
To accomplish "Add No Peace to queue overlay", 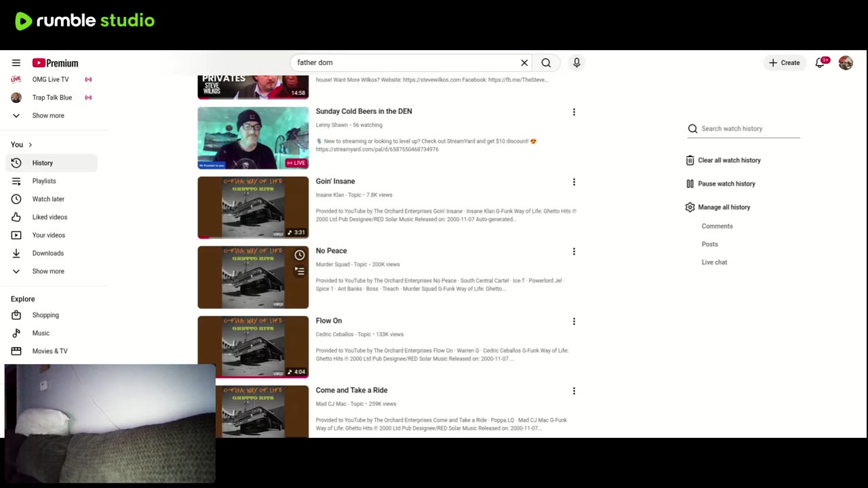I will point(300,271).
